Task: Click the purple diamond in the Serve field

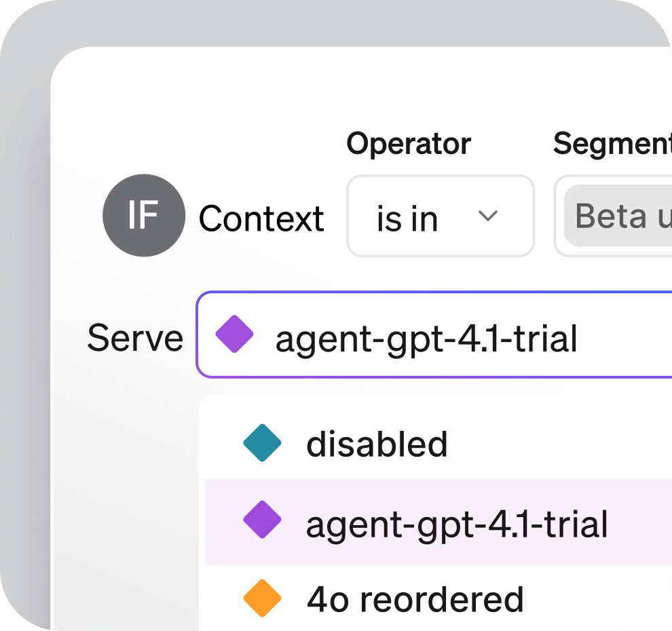Action: click(236, 334)
